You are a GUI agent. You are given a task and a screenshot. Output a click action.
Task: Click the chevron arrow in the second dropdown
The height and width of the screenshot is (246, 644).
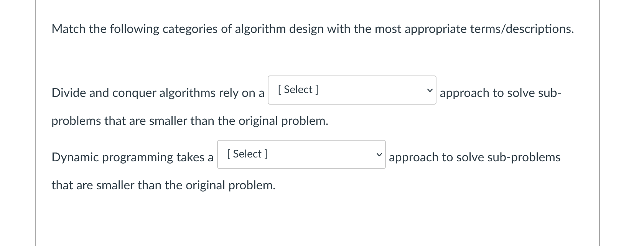(379, 155)
